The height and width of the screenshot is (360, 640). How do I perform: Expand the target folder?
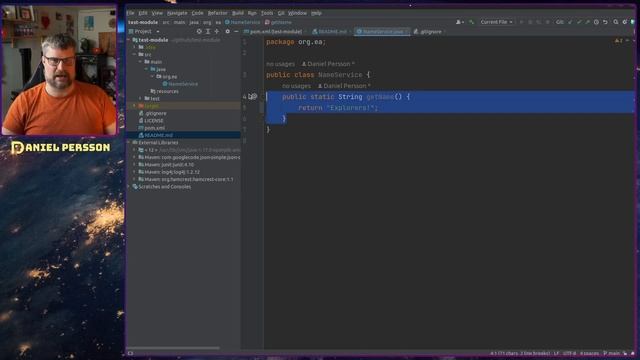(x=135, y=106)
